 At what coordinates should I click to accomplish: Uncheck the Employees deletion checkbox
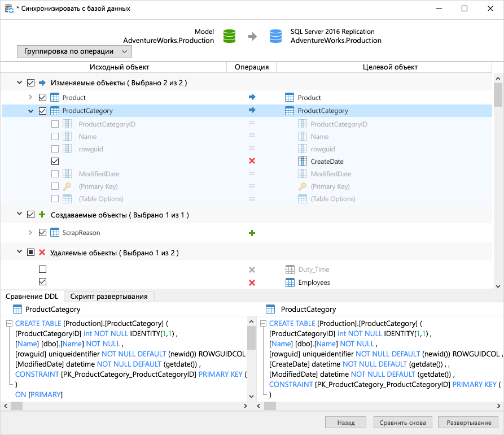[x=42, y=282]
